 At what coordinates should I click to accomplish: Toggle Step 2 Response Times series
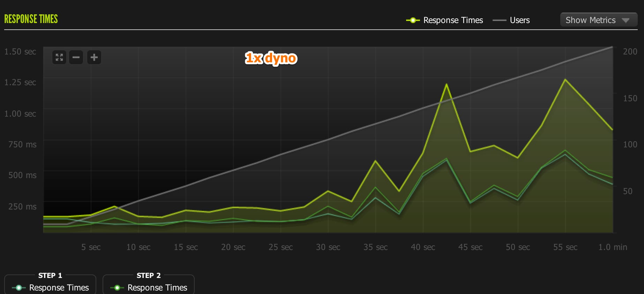pyautogui.click(x=157, y=288)
